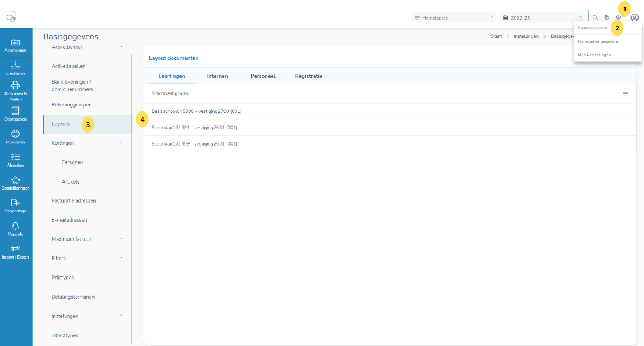
Task: Open the Doorboeken sidebar icon
Action: (16, 111)
